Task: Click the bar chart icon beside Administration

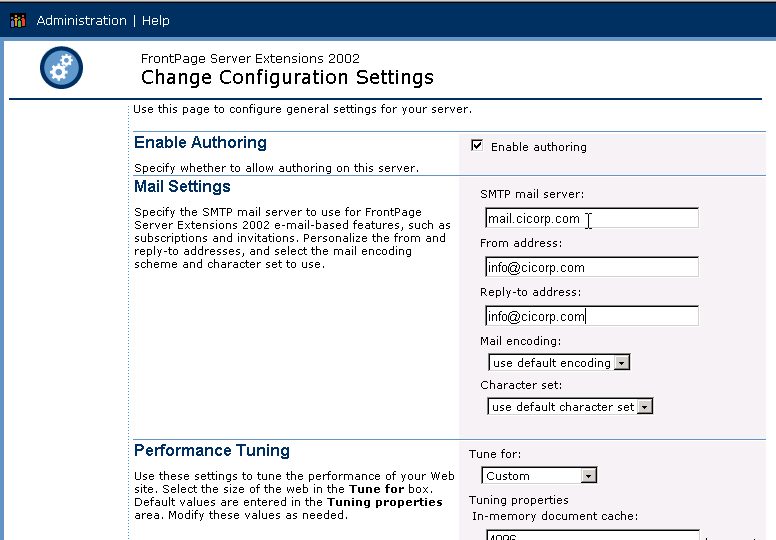Action: [18, 21]
